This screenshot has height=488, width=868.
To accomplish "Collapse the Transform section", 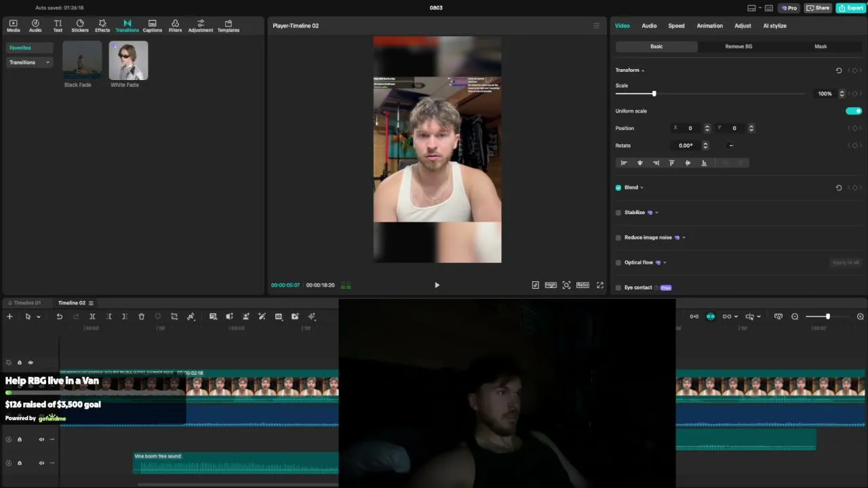I will point(642,70).
